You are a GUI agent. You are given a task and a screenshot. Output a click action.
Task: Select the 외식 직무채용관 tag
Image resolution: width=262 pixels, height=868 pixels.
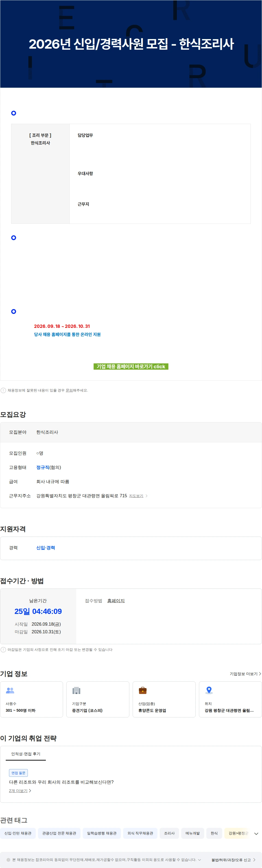coord(140,833)
